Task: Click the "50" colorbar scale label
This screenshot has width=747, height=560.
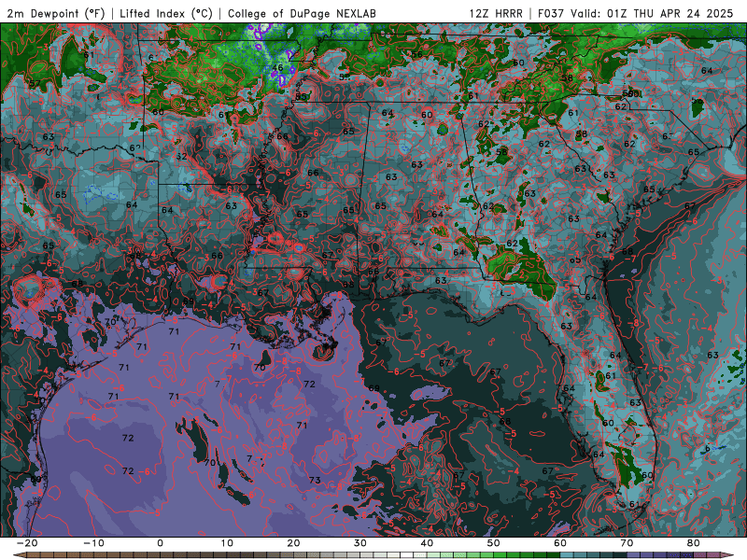Action: point(494,543)
